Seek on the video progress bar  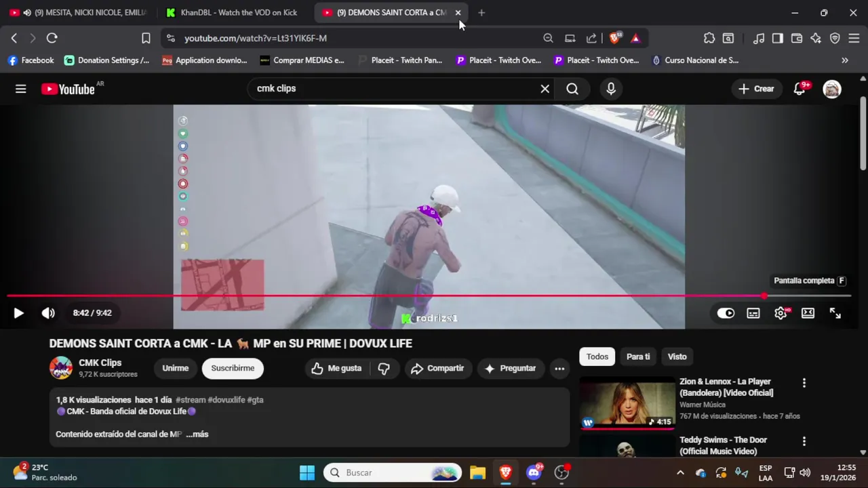click(429, 296)
